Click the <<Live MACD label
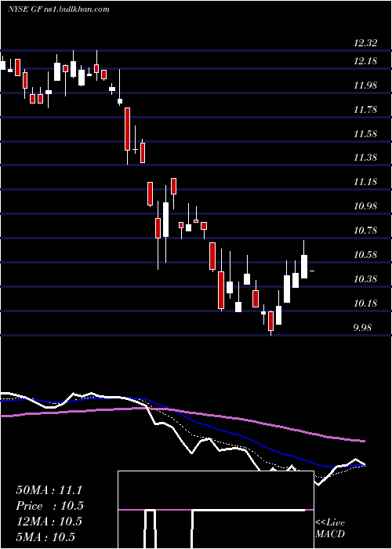The height and width of the screenshot is (549, 392). [x=330, y=529]
